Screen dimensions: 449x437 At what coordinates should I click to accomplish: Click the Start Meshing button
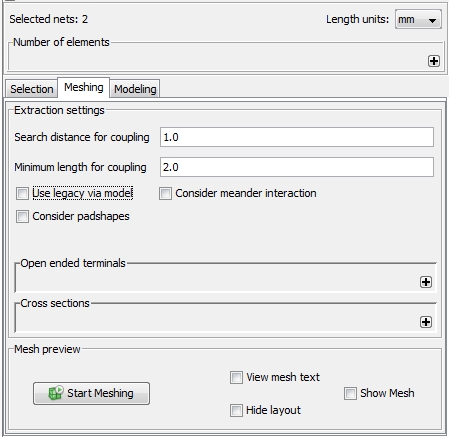pyautogui.click(x=91, y=393)
